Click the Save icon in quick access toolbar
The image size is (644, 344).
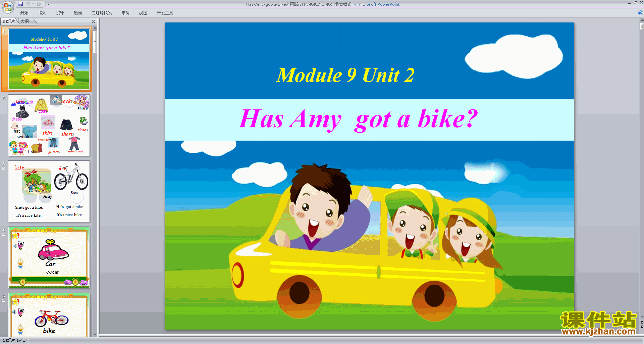20,4
